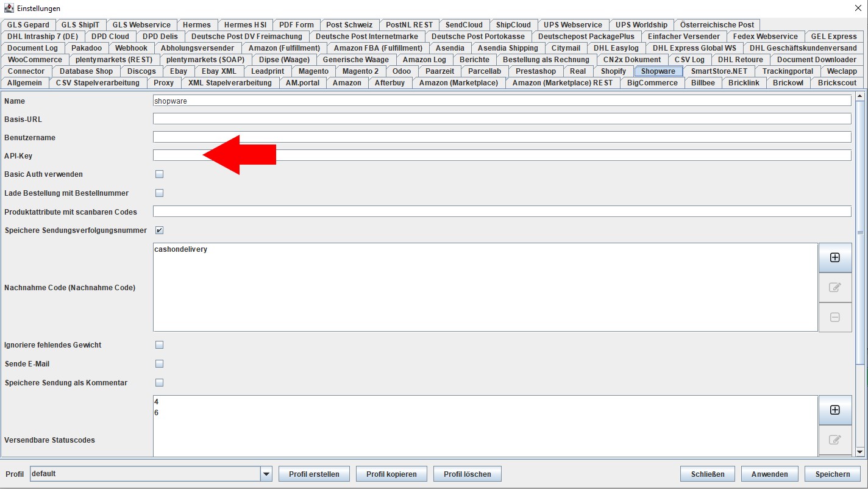
Task: Switch to the Shopify tab
Action: 613,71
